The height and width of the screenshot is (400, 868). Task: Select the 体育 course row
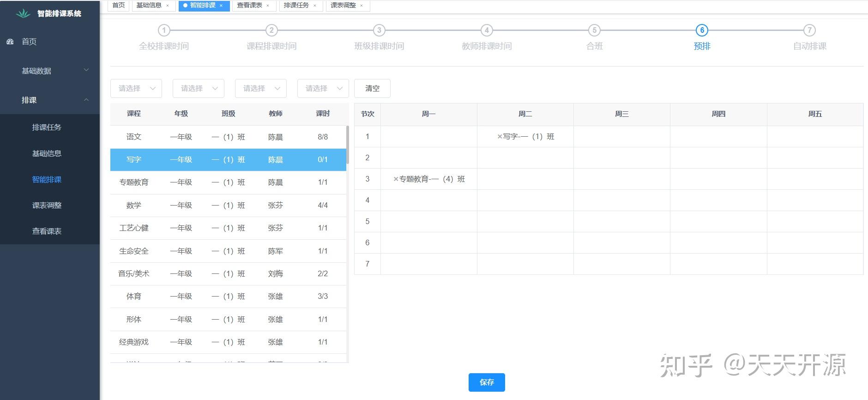[x=228, y=296]
